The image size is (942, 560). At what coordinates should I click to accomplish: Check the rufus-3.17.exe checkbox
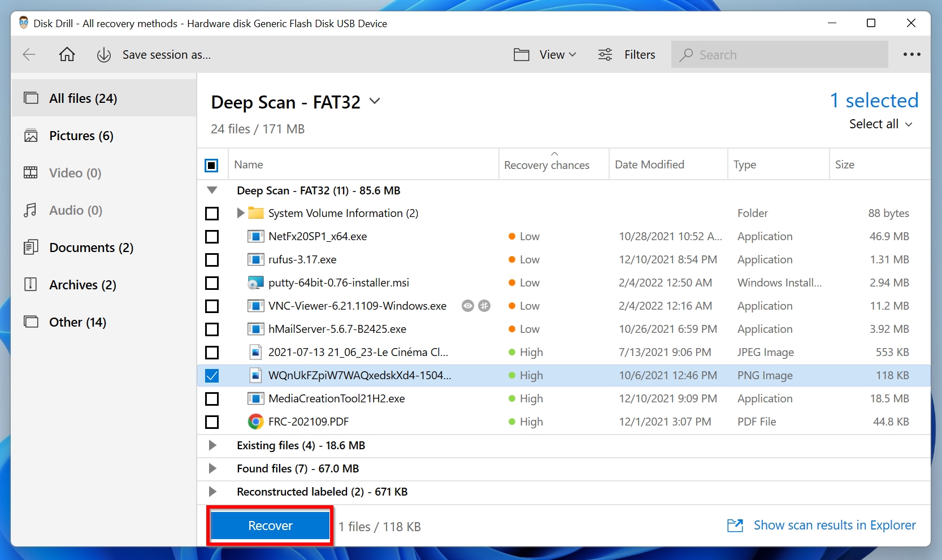[x=212, y=260]
